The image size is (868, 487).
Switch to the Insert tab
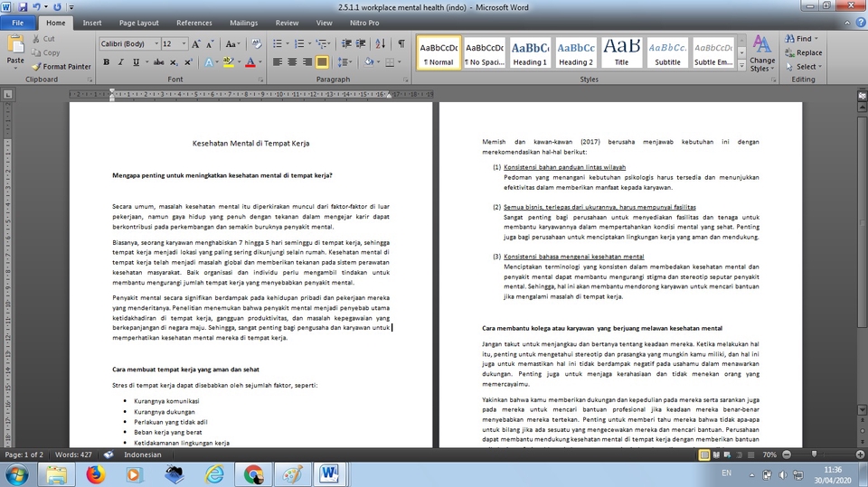[x=92, y=23]
